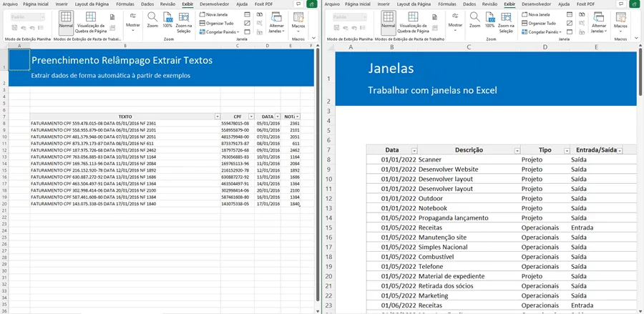The image size is (644, 314).
Task: Open Tipo column filter dropdown
Action: pos(567,151)
